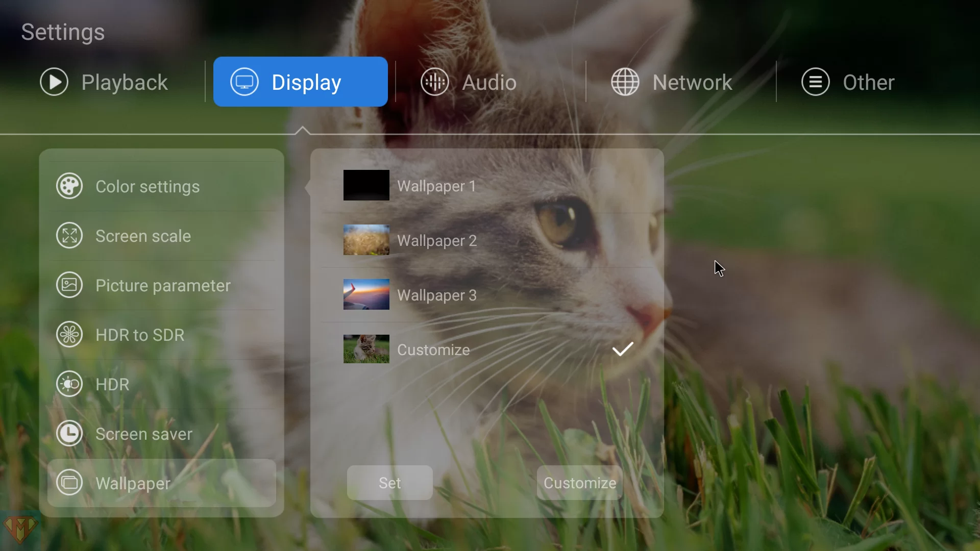
Task: Click the Audio waveform icon
Action: coord(435,82)
